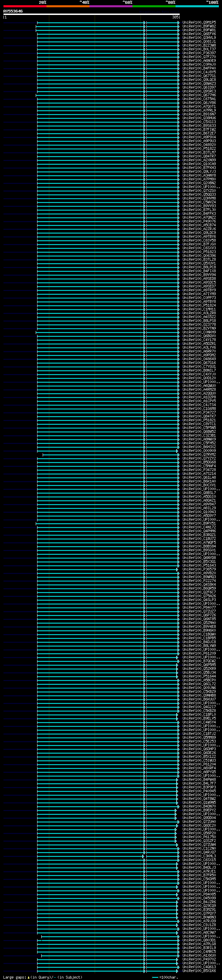Pick the UniRef100_C4J8Y5 hit
The width and height of the screenshot is (222, 980).
pyautogui.click(x=199, y=72)
